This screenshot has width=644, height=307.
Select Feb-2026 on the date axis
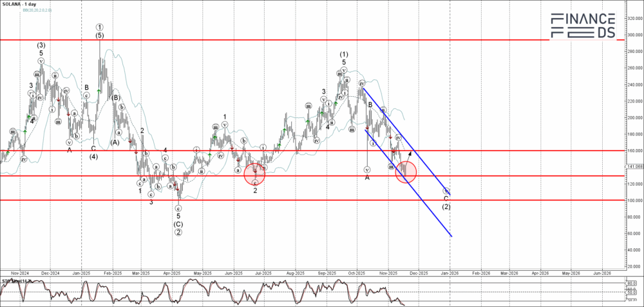[480, 273]
